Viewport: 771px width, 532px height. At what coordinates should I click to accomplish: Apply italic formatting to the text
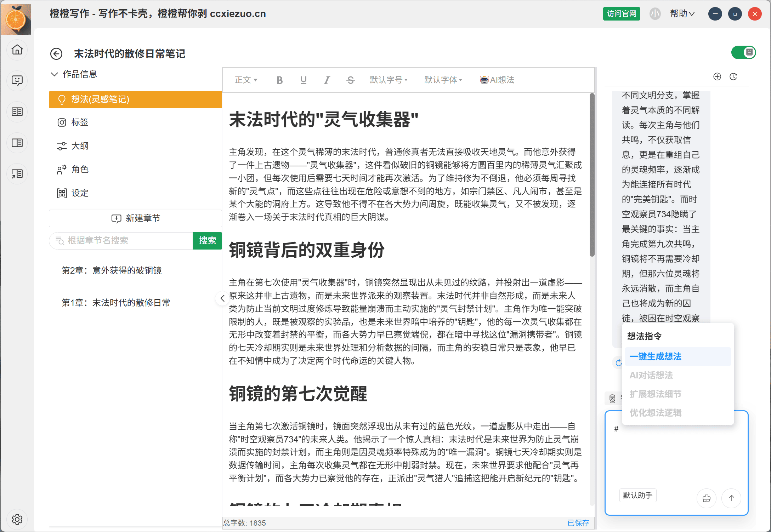coord(327,80)
